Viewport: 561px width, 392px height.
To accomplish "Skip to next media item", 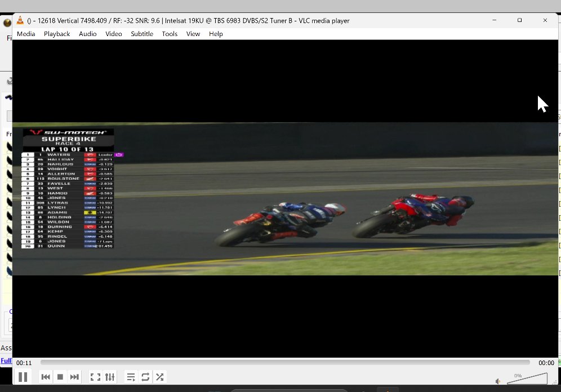I will click(x=74, y=377).
